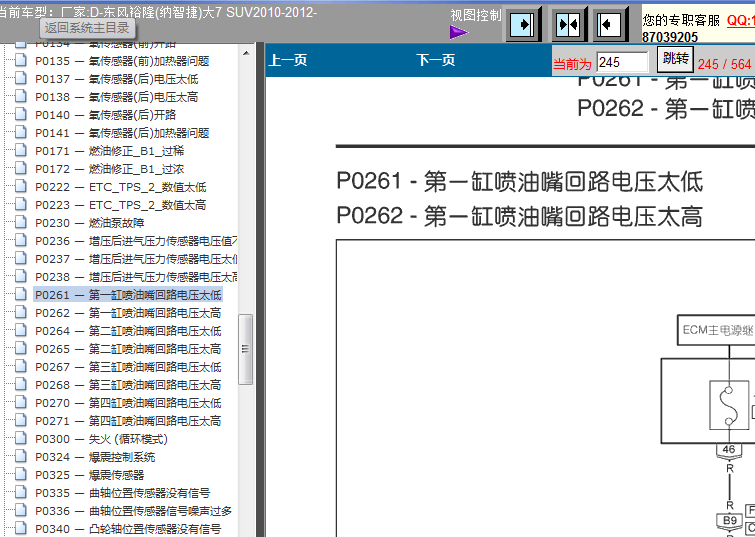Click the page icon beside P0141
This screenshot has height=537, width=755.
pyautogui.click(x=21, y=132)
